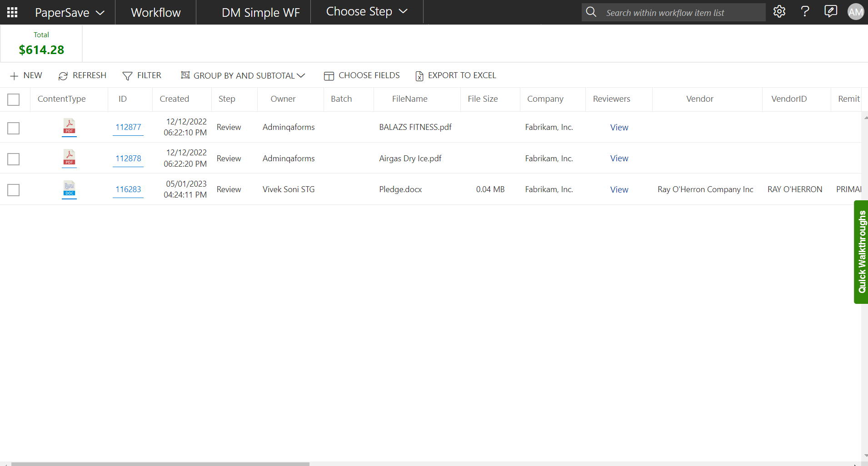The width and height of the screenshot is (868, 466).
Task: Click the Owner column header
Action: 283,99
